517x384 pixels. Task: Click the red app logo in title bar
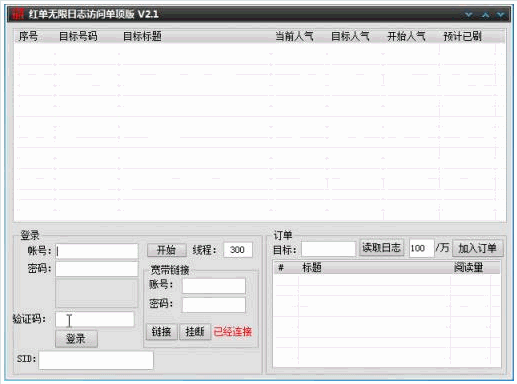pos(18,14)
